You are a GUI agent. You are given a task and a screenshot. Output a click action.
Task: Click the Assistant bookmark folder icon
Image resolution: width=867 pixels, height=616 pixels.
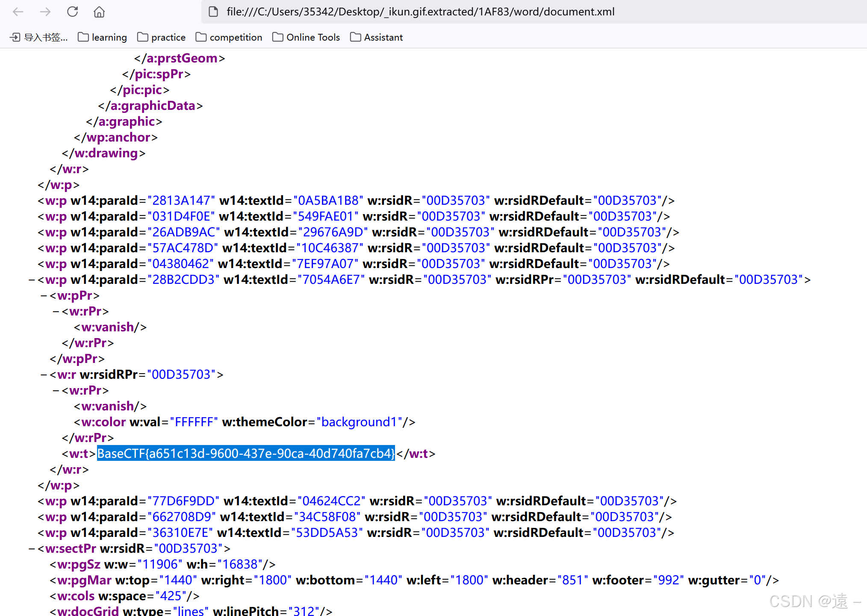tap(355, 37)
